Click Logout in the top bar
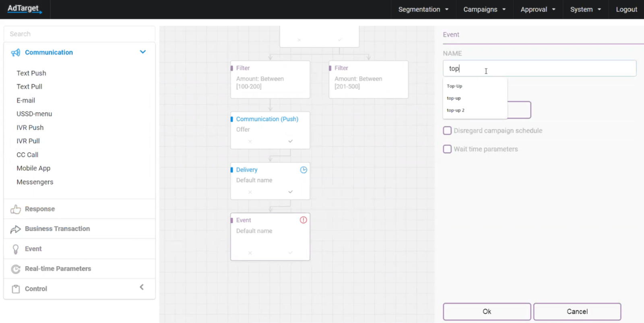The image size is (644, 323). tap(626, 9)
